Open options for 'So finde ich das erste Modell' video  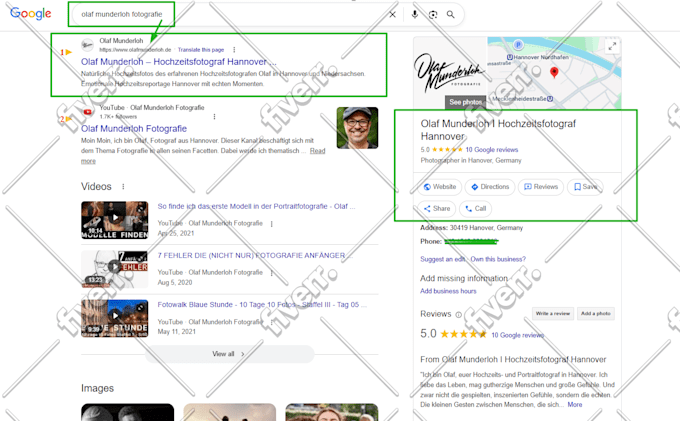tap(271, 224)
